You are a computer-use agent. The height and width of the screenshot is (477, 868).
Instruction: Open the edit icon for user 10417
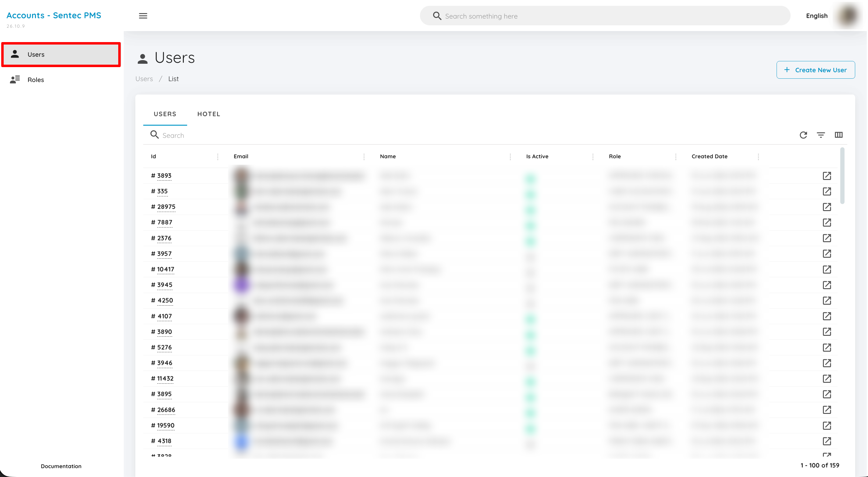click(827, 269)
